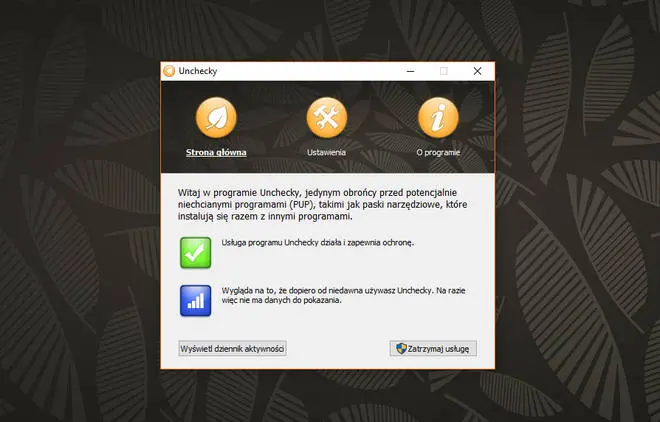Open the O programie info icon
Image resolution: width=660 pixels, height=422 pixels.
tap(438, 117)
